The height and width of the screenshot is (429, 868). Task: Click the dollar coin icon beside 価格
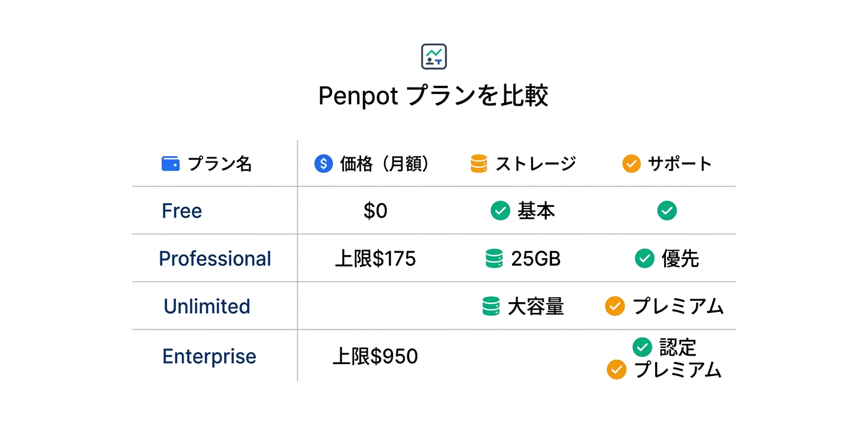coord(323,163)
